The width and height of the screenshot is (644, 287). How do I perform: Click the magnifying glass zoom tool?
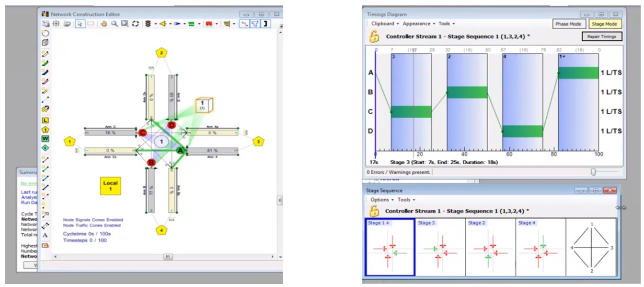[115, 24]
